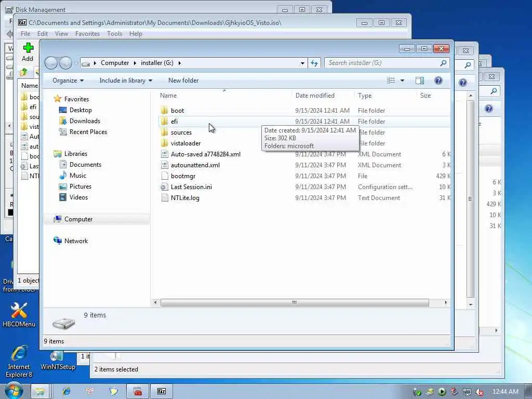Expand the Computer breadcrumb arrow

tap(135, 63)
